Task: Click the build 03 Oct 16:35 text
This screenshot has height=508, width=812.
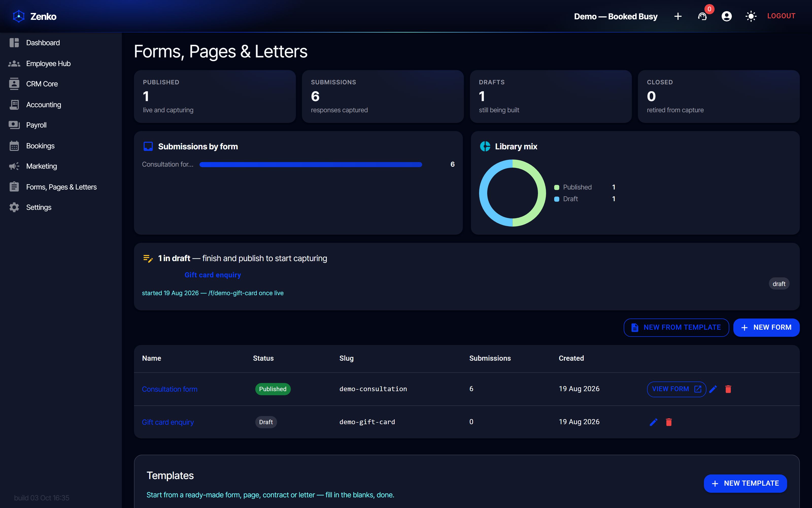Action: coord(42,498)
